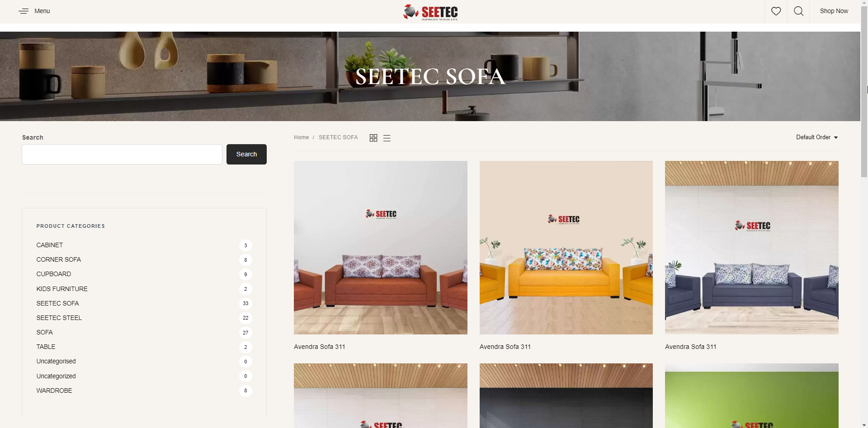Open the wishlist heart icon
Viewport: 868px width, 428px height.
tap(776, 11)
